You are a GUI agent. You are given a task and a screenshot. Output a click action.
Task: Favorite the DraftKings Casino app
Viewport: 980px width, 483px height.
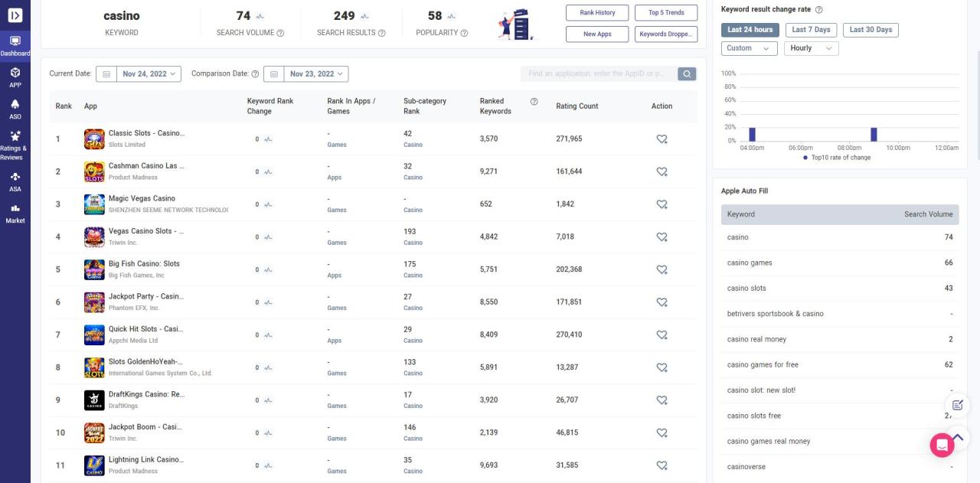[x=661, y=400]
